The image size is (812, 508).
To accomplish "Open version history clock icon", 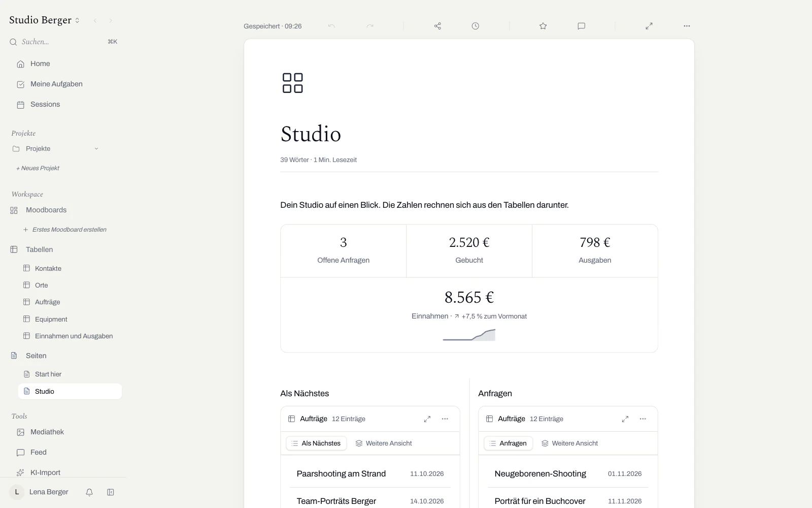I will (x=475, y=26).
